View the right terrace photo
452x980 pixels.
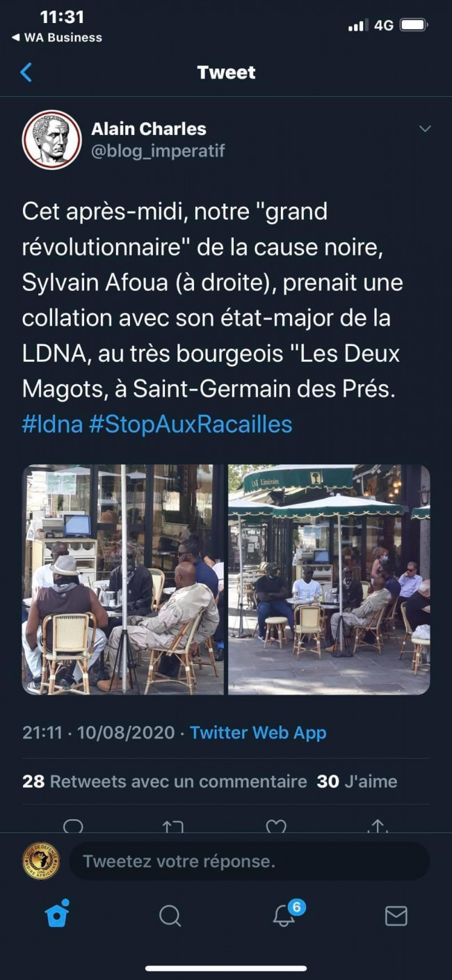(x=329, y=580)
